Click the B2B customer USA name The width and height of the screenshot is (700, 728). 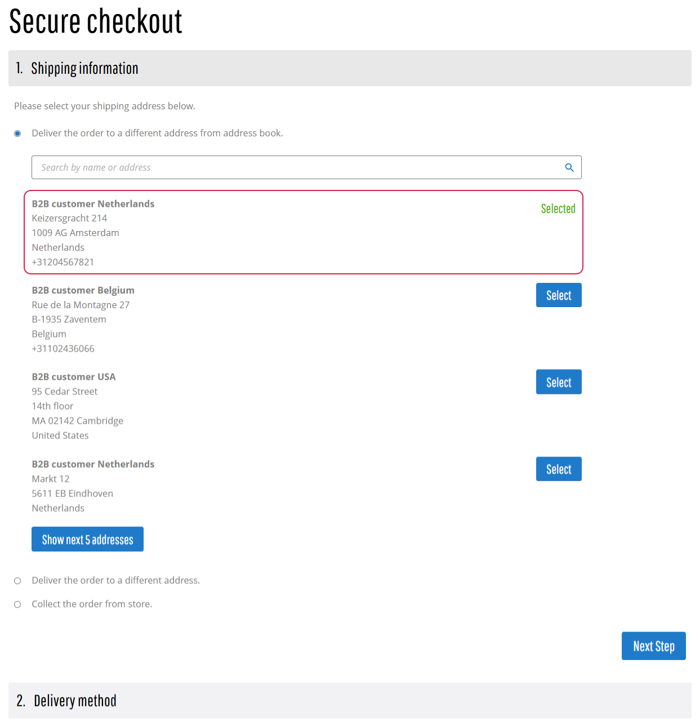(74, 377)
